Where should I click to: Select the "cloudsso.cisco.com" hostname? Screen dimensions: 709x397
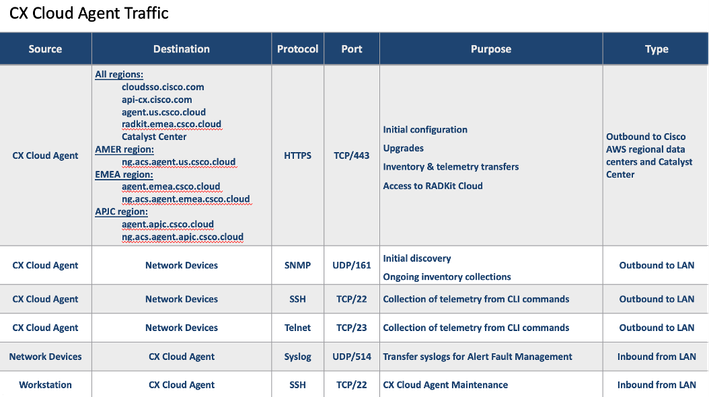(163, 87)
